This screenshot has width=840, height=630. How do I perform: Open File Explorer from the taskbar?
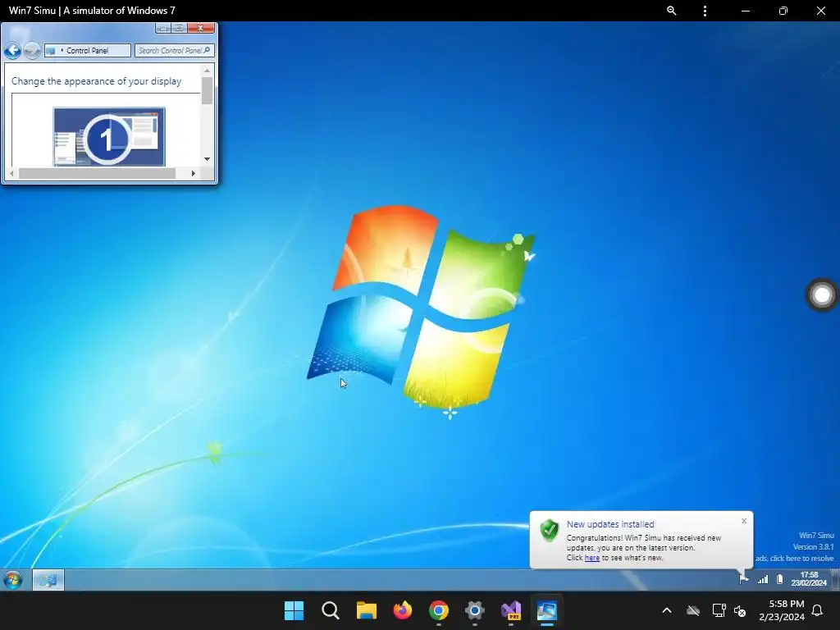tap(367, 610)
